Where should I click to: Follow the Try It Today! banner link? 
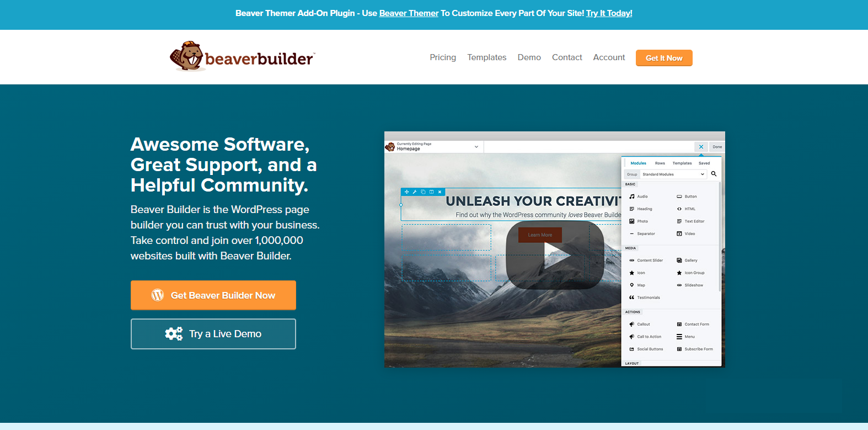(609, 13)
